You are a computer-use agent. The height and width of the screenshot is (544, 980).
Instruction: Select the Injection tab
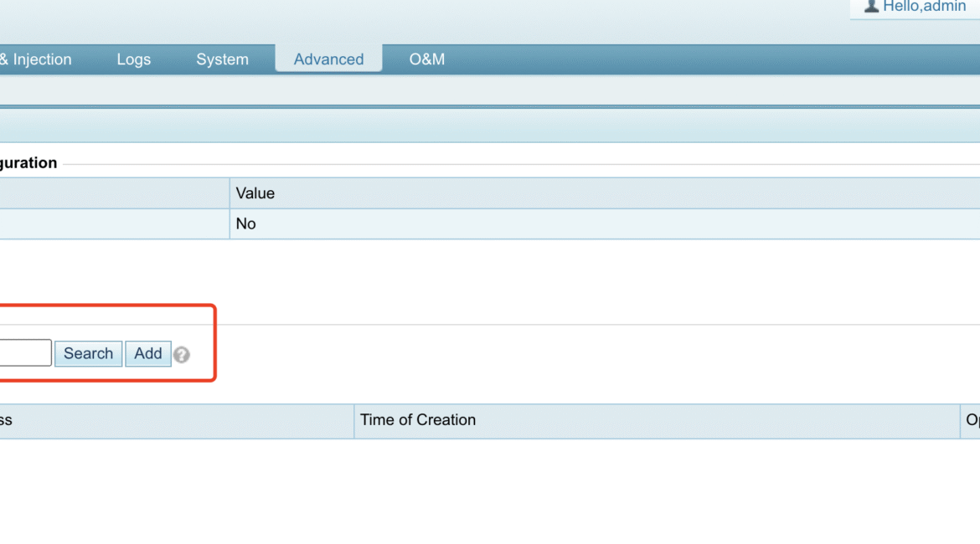36,59
